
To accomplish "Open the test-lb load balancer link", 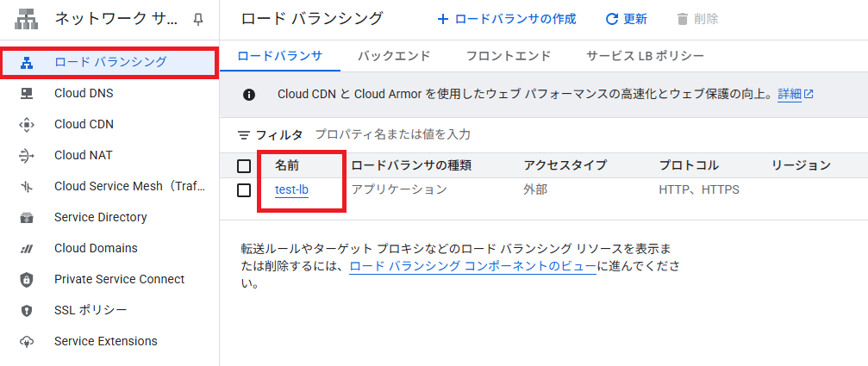I will click(291, 190).
